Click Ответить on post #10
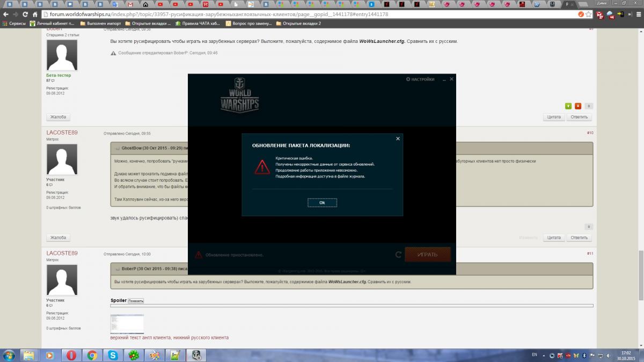This screenshot has width=644, height=362. pyautogui.click(x=579, y=238)
